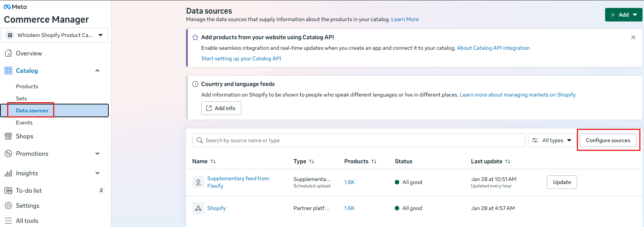
Task: Go to Overview in sidebar
Action: click(29, 53)
